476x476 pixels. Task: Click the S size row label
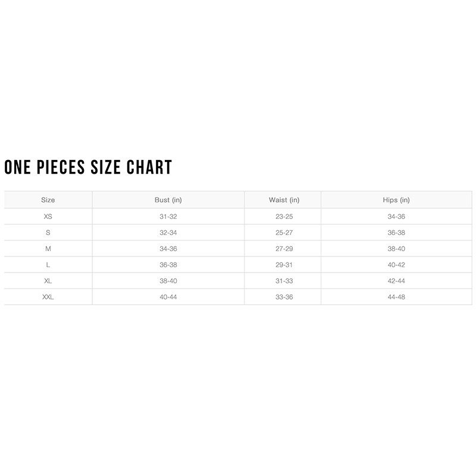tap(48, 233)
